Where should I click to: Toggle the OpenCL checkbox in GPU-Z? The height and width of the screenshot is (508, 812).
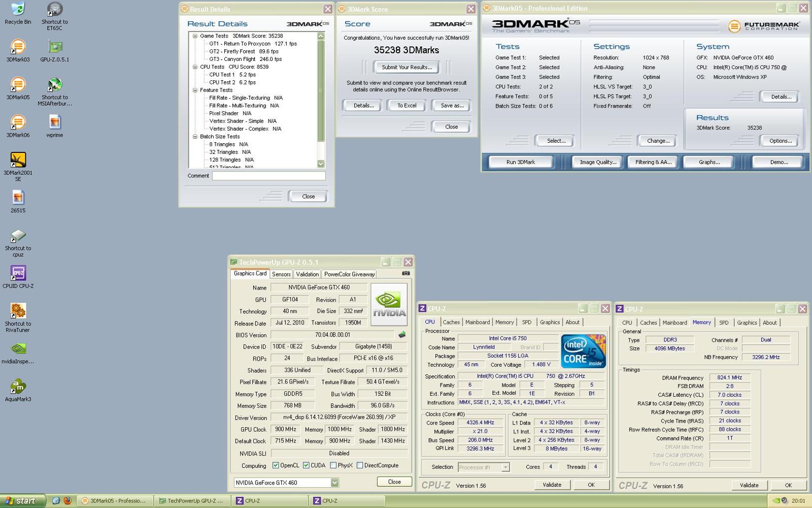[x=276, y=465]
